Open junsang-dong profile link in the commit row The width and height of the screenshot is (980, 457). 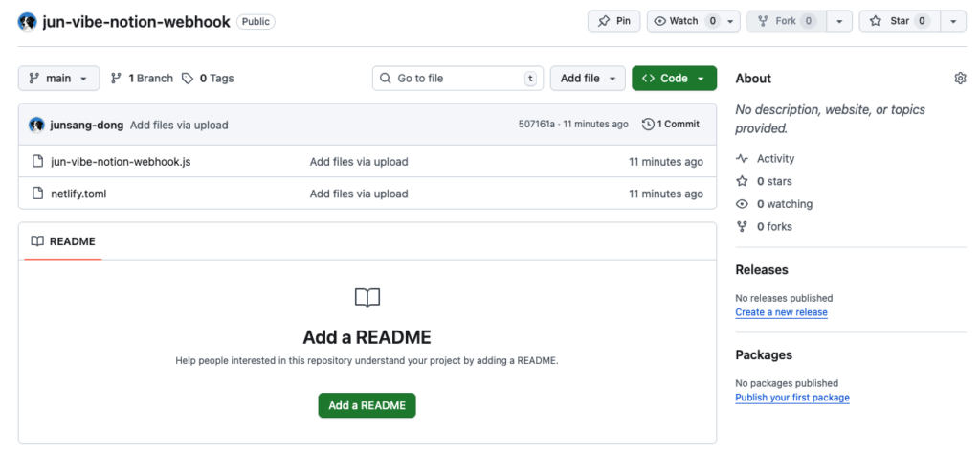click(87, 125)
